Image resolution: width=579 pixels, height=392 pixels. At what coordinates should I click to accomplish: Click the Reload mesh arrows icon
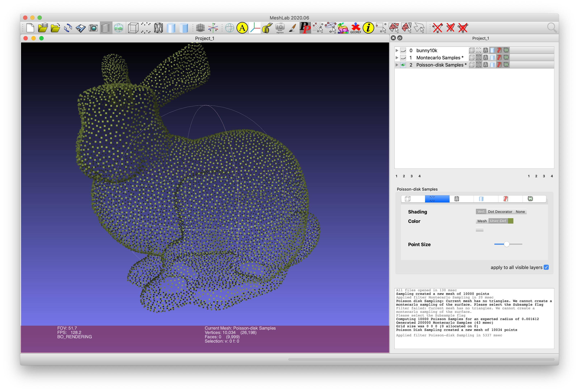pyautogui.click(x=68, y=28)
